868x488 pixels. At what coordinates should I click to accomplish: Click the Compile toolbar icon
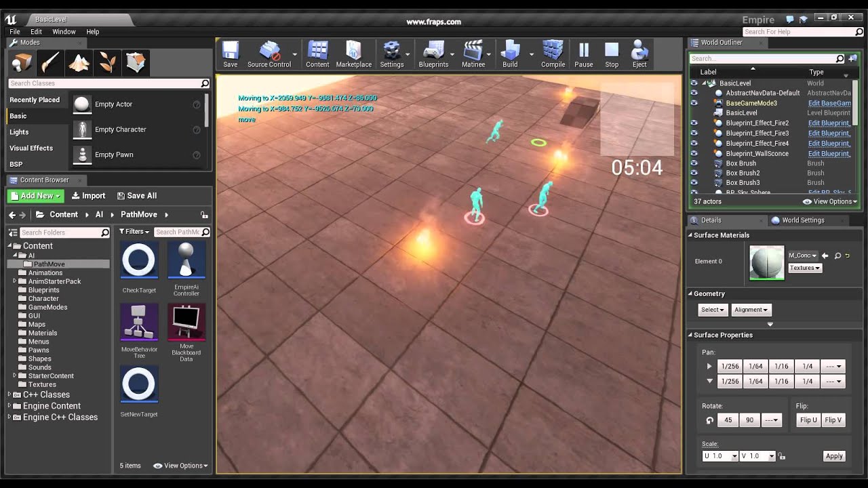point(553,54)
